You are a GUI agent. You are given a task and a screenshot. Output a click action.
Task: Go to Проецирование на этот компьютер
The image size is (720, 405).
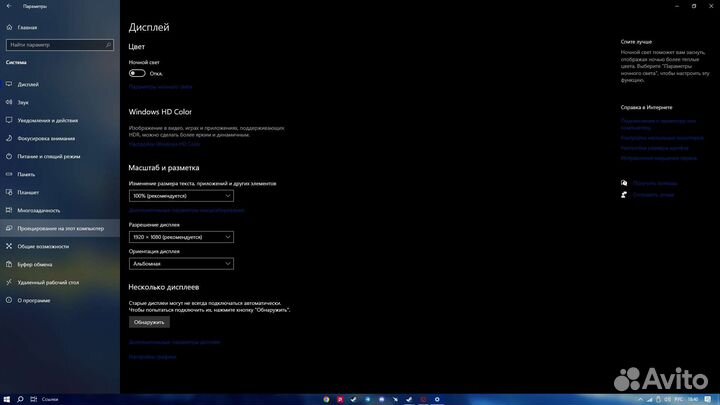pyautogui.click(x=60, y=228)
